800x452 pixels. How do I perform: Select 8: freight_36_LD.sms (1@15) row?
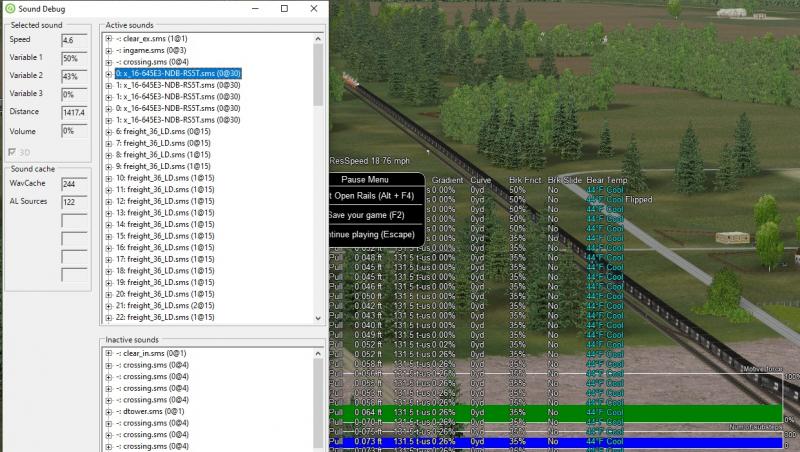[x=163, y=155]
